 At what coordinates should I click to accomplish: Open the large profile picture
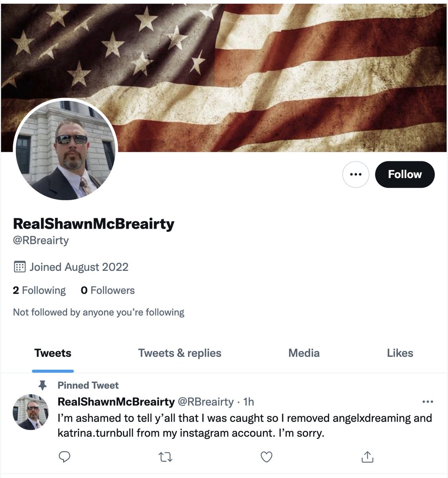[x=65, y=149]
